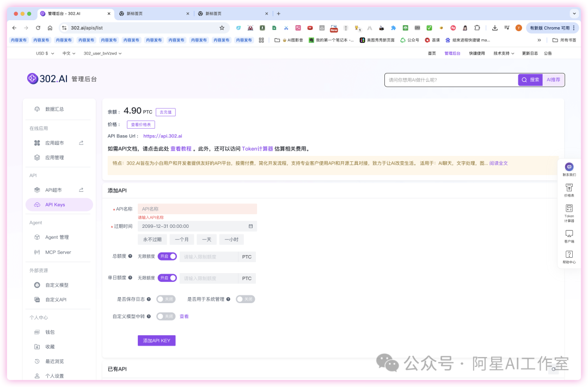
Task: Focus the API名称 input field
Action: (197, 209)
